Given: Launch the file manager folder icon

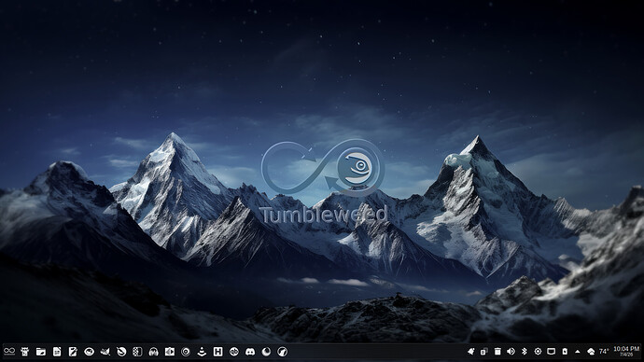Looking at the screenshot, I should click(41, 352).
